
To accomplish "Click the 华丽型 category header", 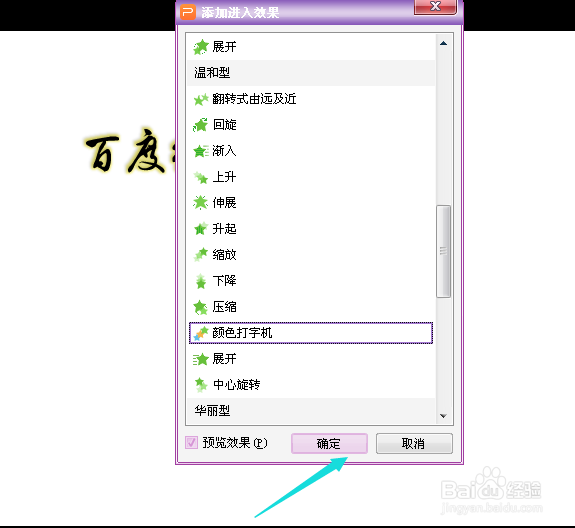I will pyautogui.click(x=311, y=411).
